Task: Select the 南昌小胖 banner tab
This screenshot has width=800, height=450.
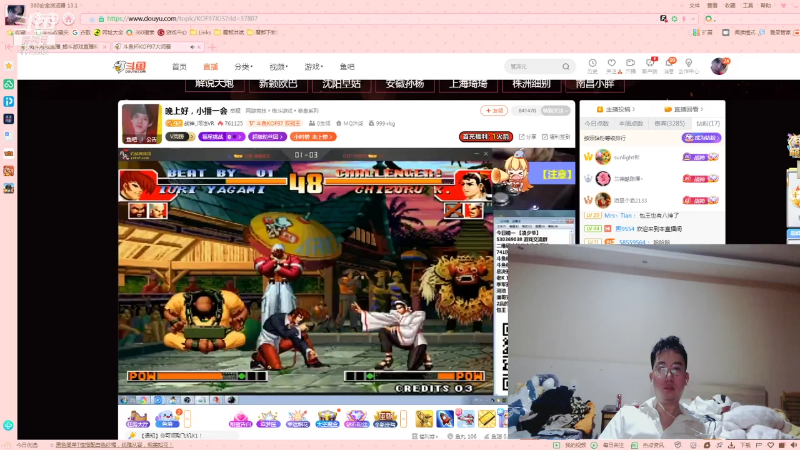Action: pyautogui.click(x=595, y=84)
